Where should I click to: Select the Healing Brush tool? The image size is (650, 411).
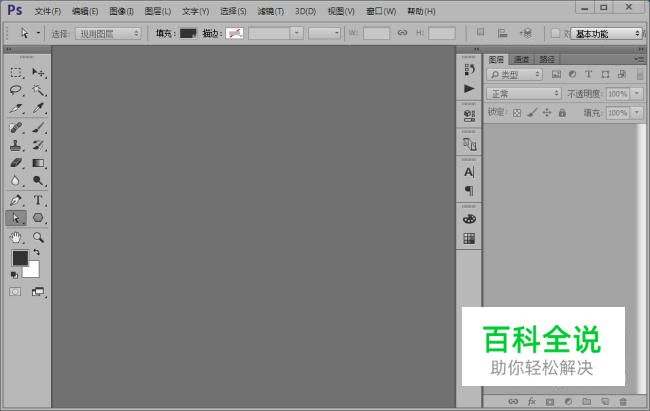coord(16,127)
